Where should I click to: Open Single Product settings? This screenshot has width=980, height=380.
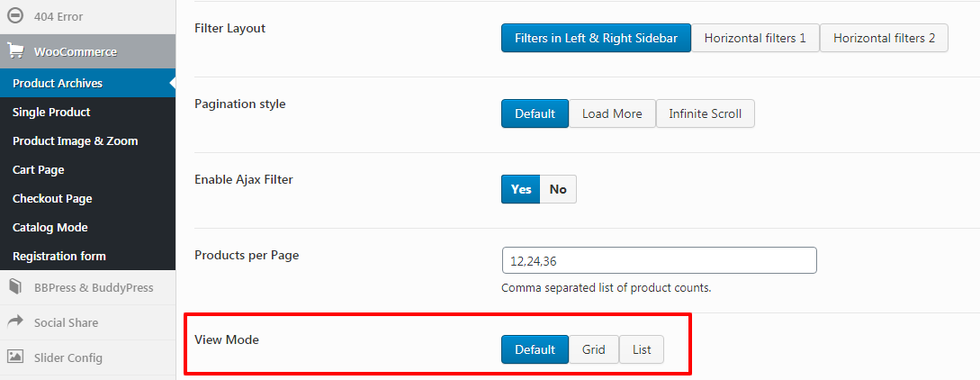pyautogui.click(x=51, y=112)
